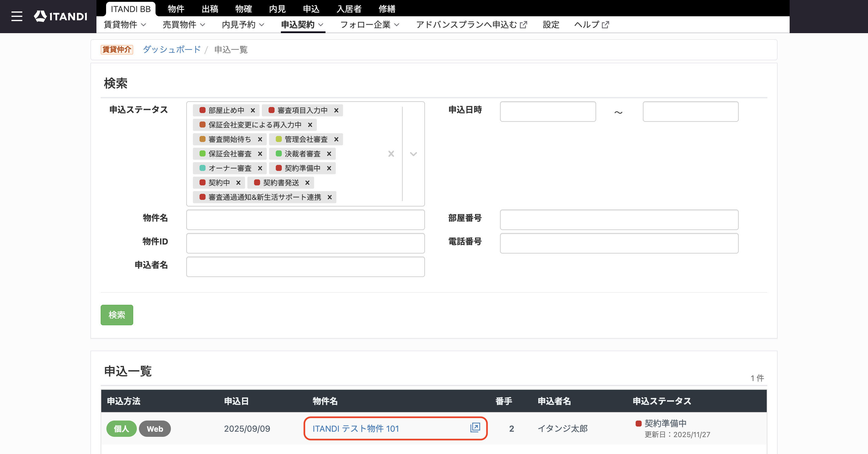Screen dimensions: 868x454
Task: Remove the 決裁者審査 status tag
Action: coord(329,154)
